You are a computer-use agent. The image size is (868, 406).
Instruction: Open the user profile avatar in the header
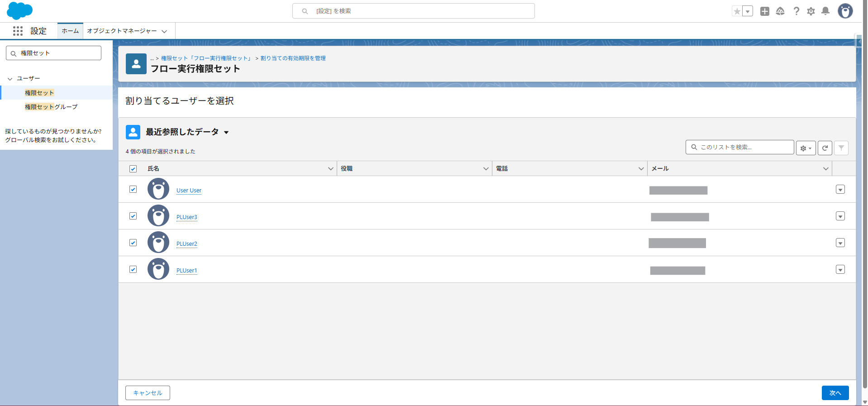[x=844, y=11]
